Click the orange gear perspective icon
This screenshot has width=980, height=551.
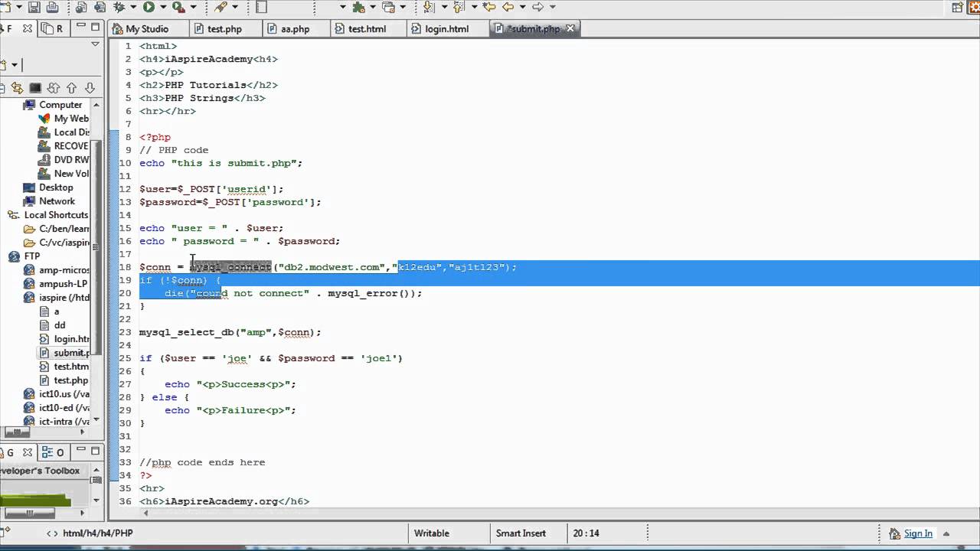[974, 7]
